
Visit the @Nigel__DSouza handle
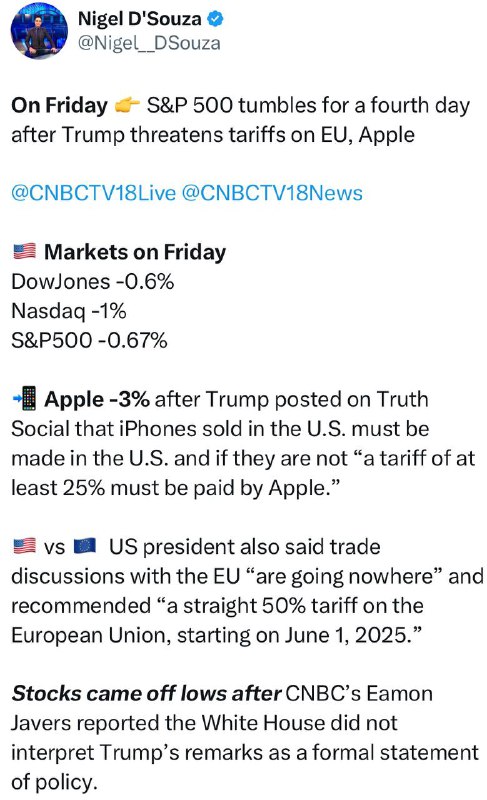tap(149, 43)
